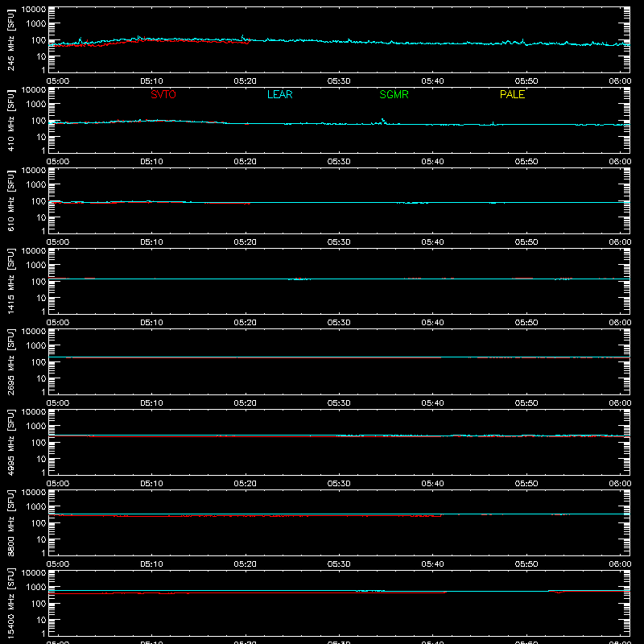Click the red SVTO station legend label
Image resolution: width=644 pixels, height=644 pixels.
pyautogui.click(x=163, y=94)
